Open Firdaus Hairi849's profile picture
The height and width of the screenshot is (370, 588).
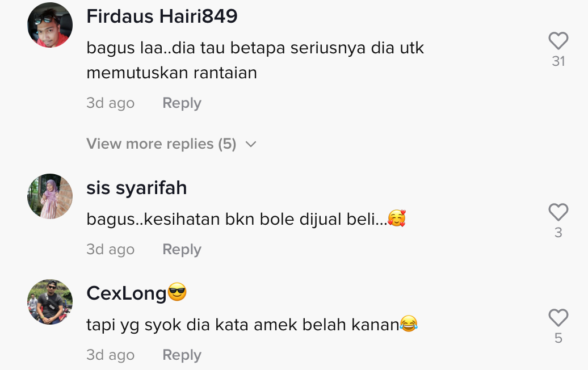tap(50, 25)
